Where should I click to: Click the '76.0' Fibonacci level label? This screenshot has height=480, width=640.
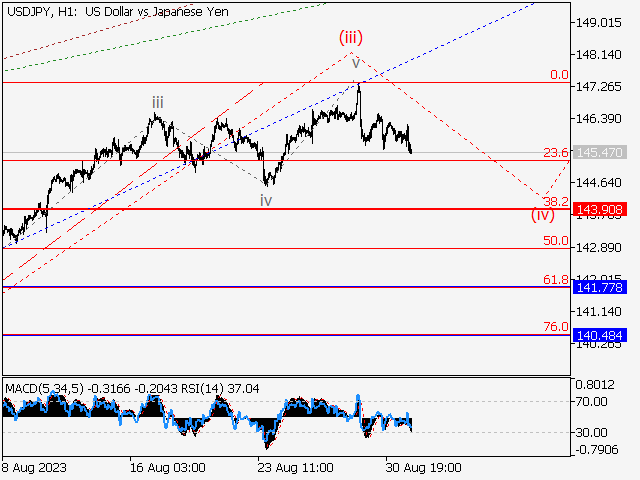pos(556,327)
